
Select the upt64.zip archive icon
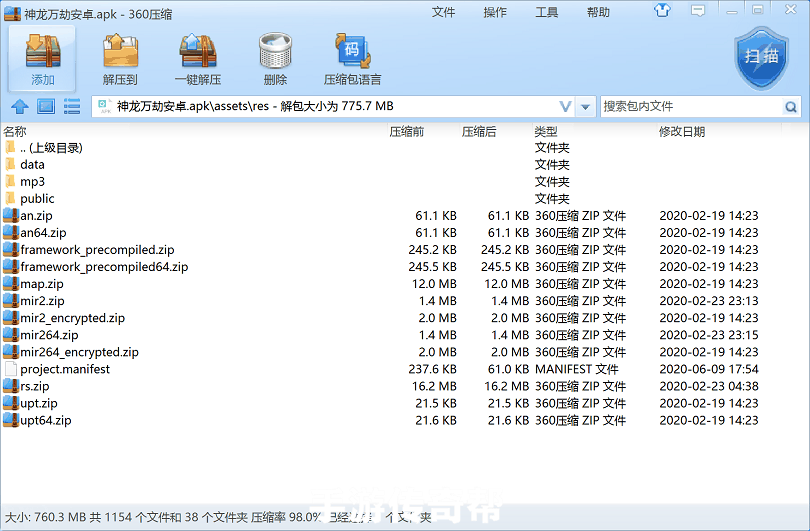pyautogui.click(x=11, y=420)
